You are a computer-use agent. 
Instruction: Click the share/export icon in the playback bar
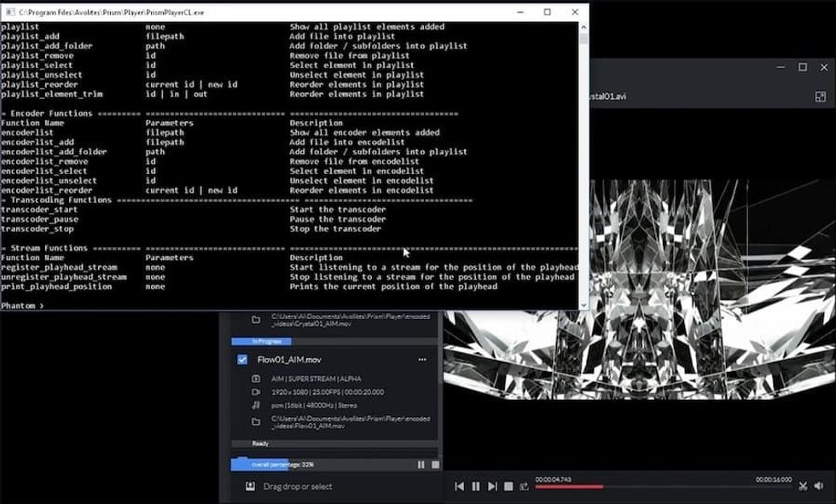(523, 486)
